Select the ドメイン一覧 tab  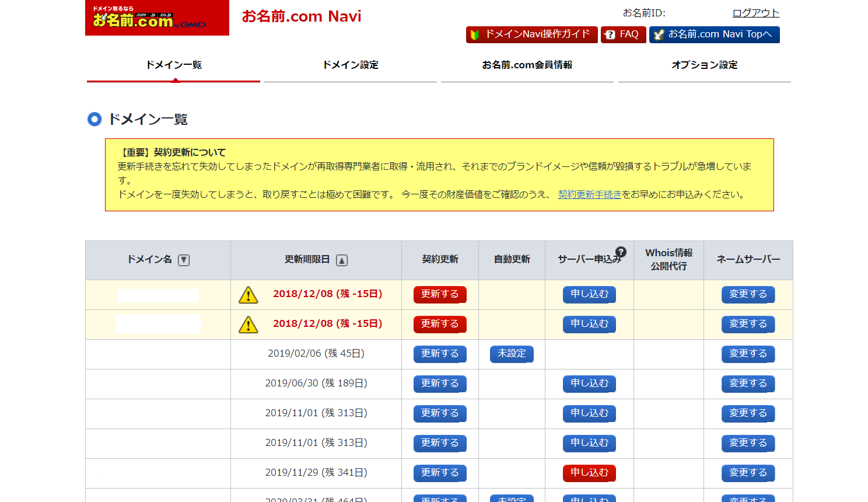(174, 65)
